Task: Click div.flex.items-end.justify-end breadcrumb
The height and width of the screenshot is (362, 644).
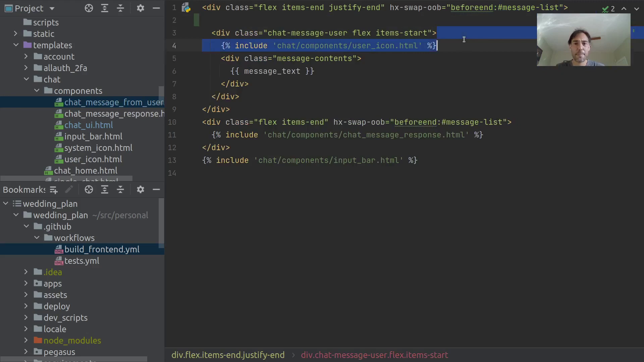Action: pos(228,355)
